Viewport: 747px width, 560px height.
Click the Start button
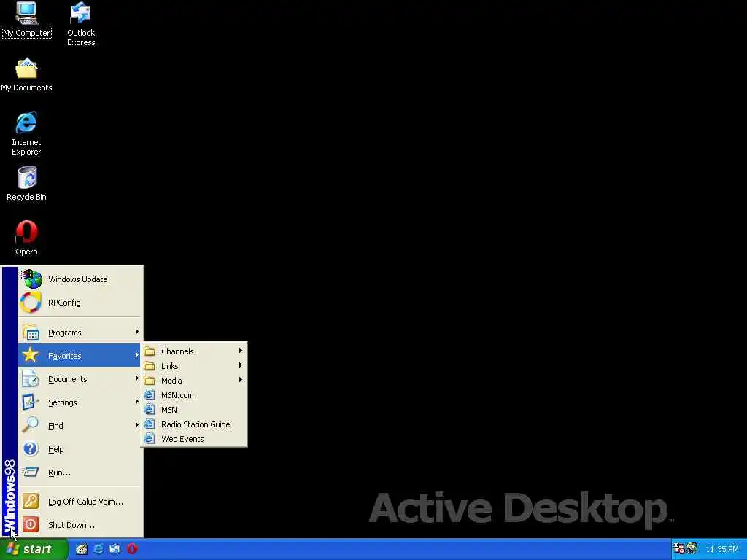pos(34,549)
